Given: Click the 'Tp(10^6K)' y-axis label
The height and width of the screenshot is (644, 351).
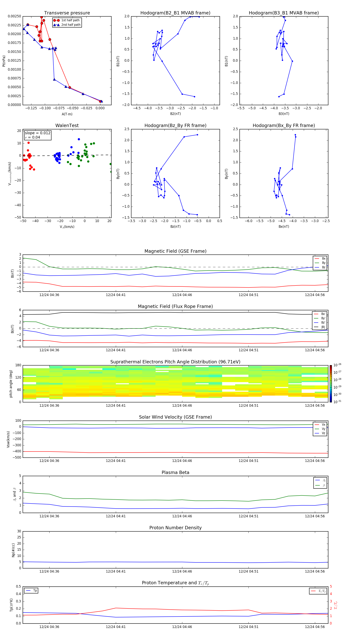Looking at the screenshot, I should (11, 605).
